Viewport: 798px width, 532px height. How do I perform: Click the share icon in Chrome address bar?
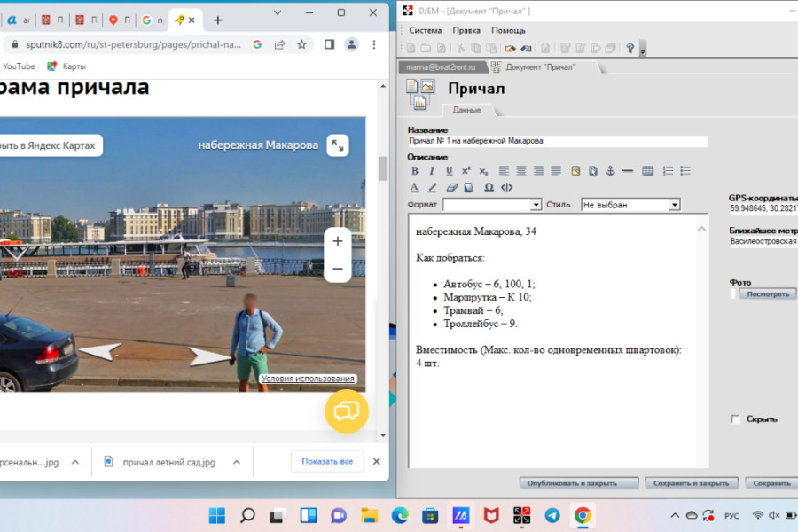[x=279, y=45]
